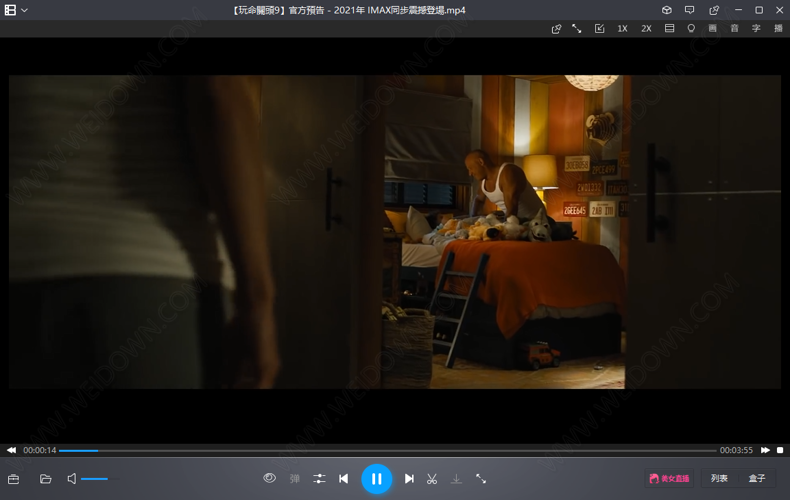Toggle danmaku with the 弹 button
This screenshot has height=500, width=790.
point(295,479)
